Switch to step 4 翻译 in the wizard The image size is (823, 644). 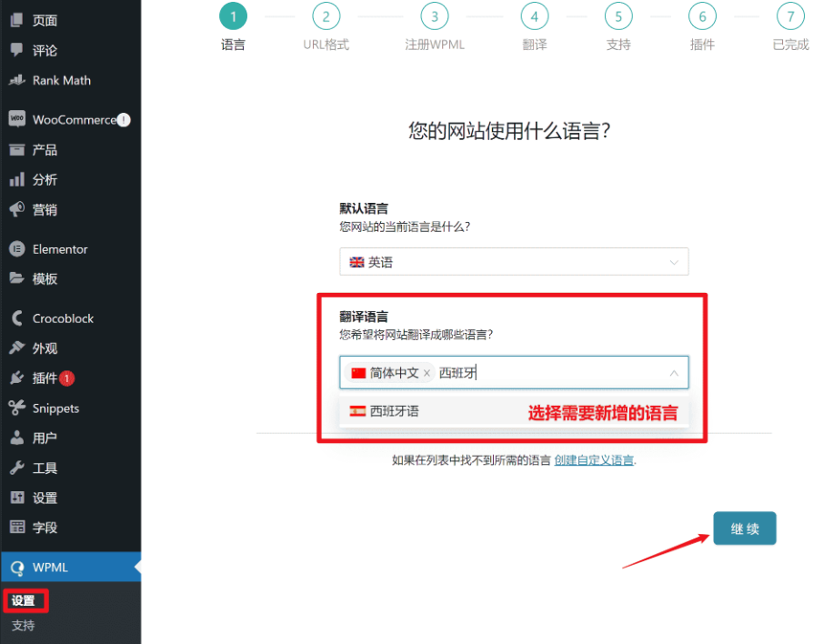[534, 16]
